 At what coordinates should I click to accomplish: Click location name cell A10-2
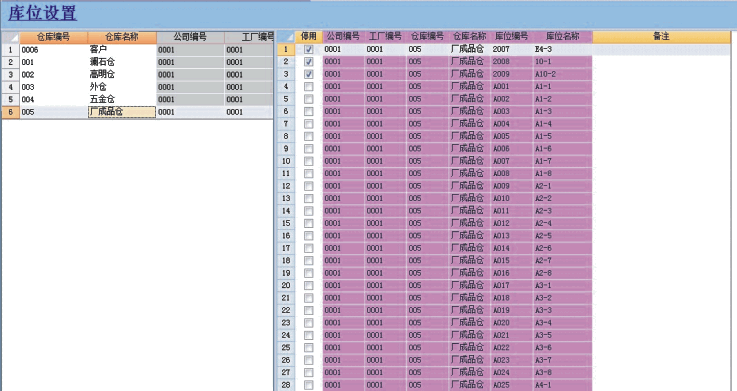(x=563, y=74)
